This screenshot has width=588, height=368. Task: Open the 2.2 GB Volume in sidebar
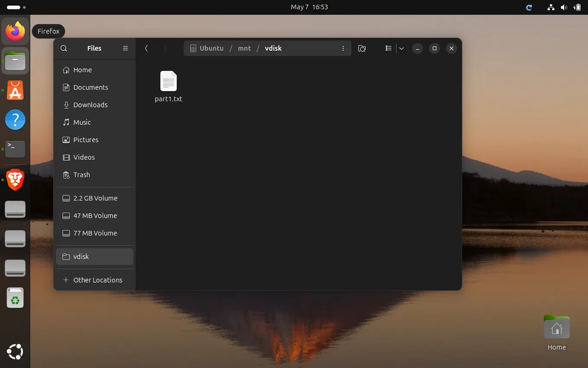95,198
